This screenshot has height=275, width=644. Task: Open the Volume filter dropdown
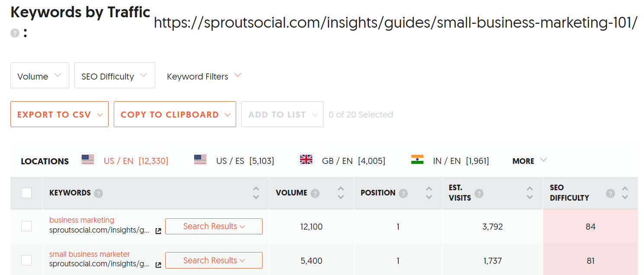[39, 76]
